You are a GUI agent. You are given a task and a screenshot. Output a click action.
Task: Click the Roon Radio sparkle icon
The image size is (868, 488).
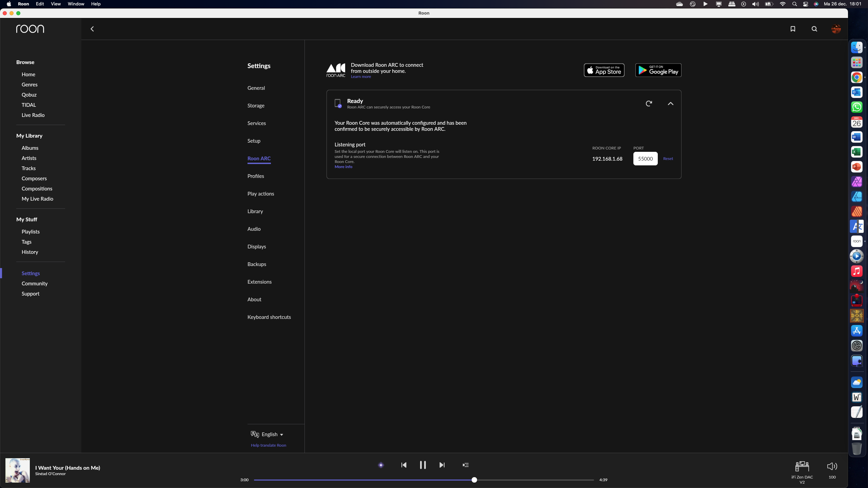click(x=381, y=465)
